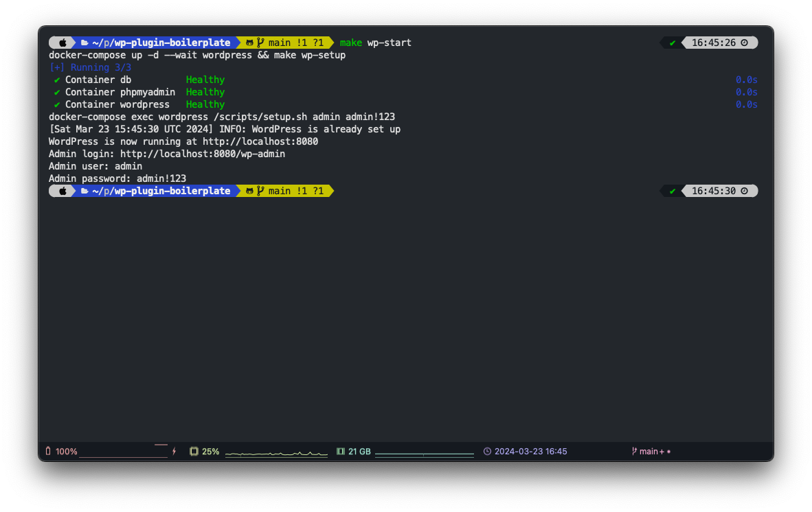Click the 0.0s timing on the db row

746,80
